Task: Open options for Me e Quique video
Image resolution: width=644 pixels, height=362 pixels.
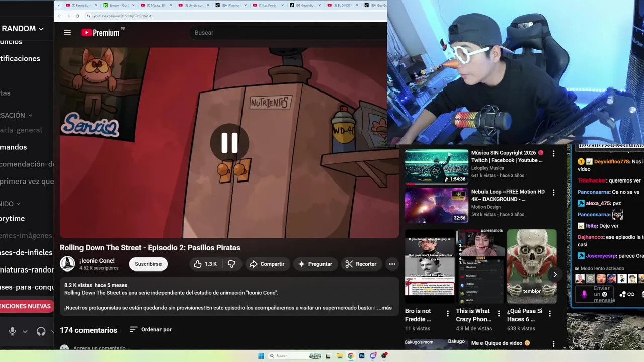Action: (553, 344)
